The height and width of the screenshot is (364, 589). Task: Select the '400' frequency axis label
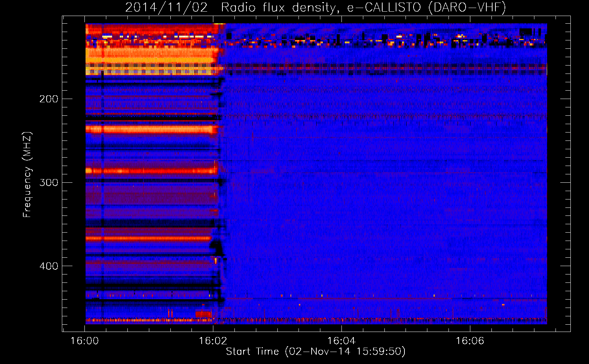click(x=49, y=266)
